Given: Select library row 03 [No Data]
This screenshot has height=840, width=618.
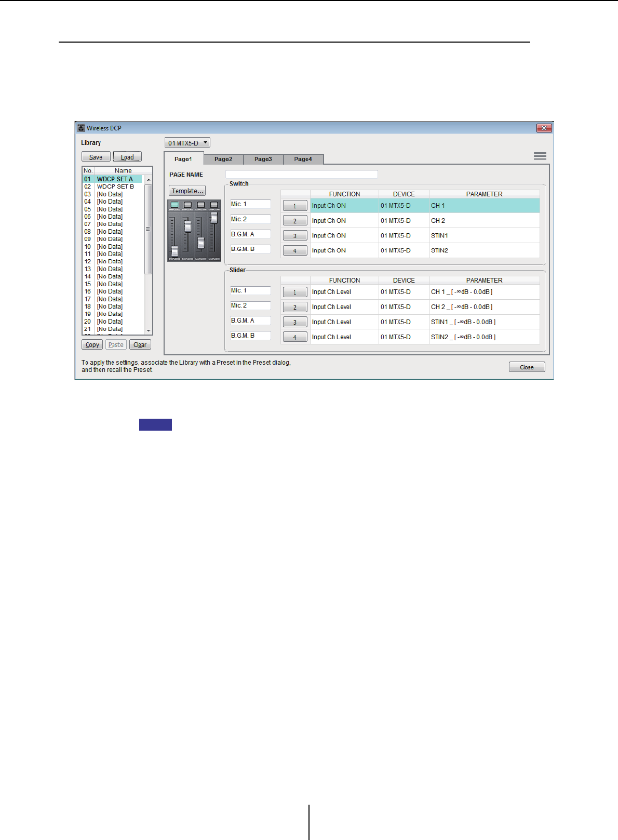Looking at the screenshot, I should coord(112,194).
